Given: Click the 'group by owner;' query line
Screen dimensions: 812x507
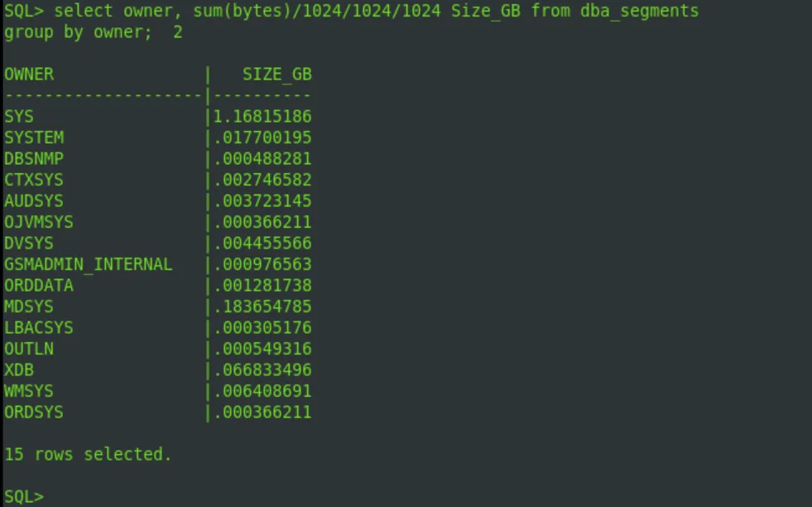Looking at the screenshot, I should (x=78, y=32).
